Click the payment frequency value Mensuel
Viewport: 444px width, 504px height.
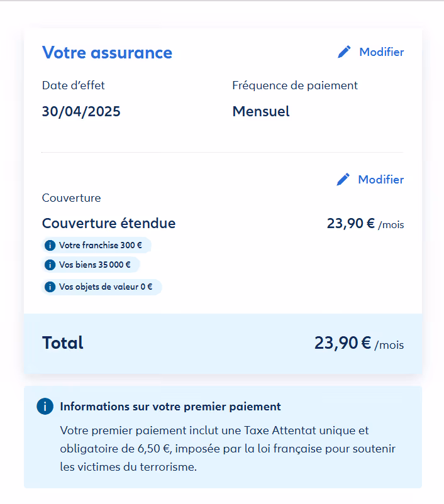pyautogui.click(x=261, y=112)
